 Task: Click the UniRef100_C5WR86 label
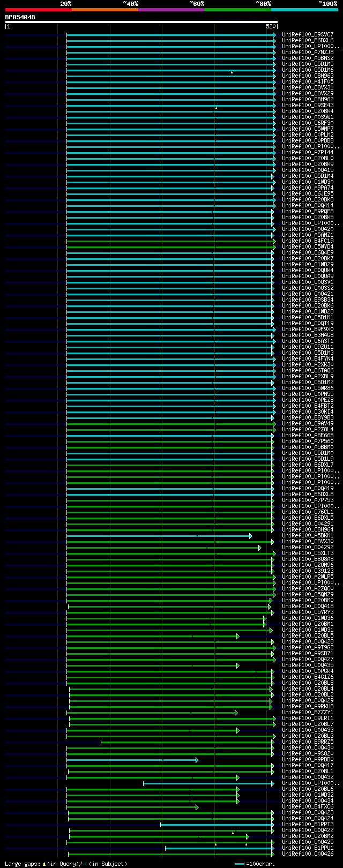click(308, 388)
